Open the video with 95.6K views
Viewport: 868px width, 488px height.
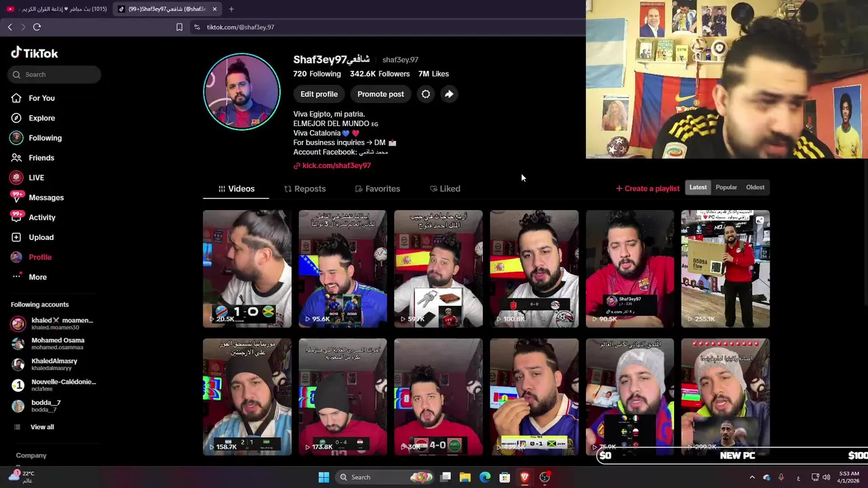click(342, 268)
